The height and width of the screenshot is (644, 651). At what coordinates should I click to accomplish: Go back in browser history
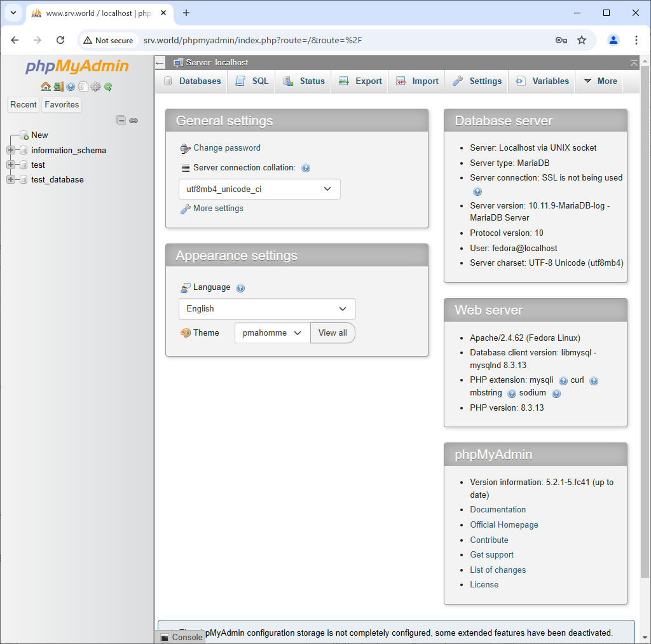(x=15, y=40)
